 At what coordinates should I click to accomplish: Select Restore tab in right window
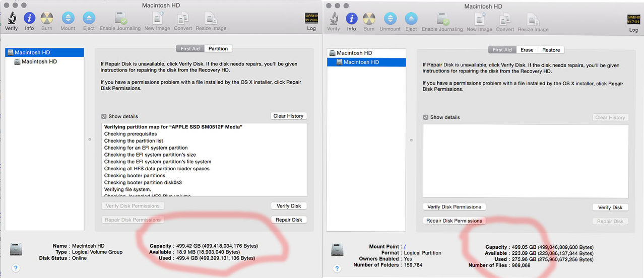(x=551, y=50)
